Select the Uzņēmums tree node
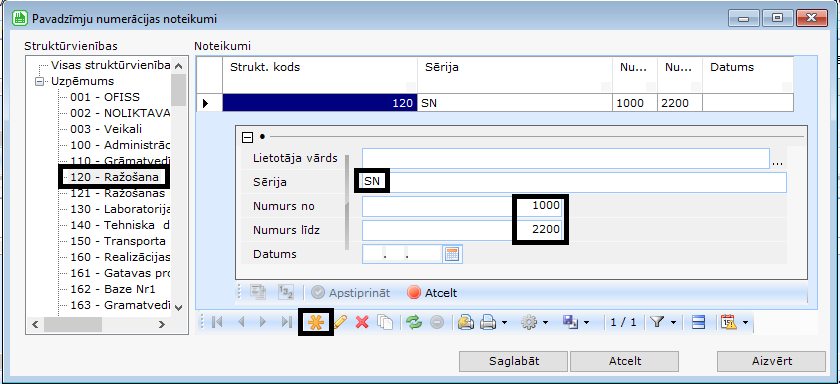This screenshot has height=384, width=840. tap(82, 81)
